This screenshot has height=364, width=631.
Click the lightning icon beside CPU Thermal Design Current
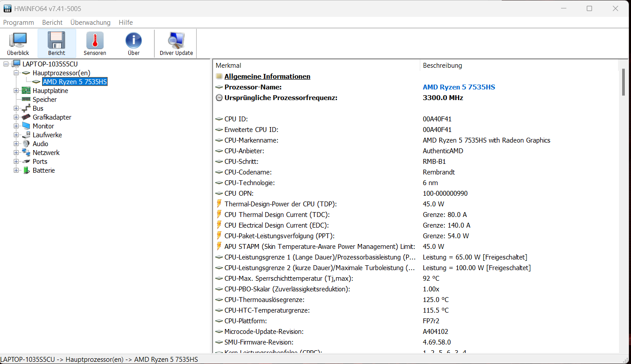click(219, 214)
